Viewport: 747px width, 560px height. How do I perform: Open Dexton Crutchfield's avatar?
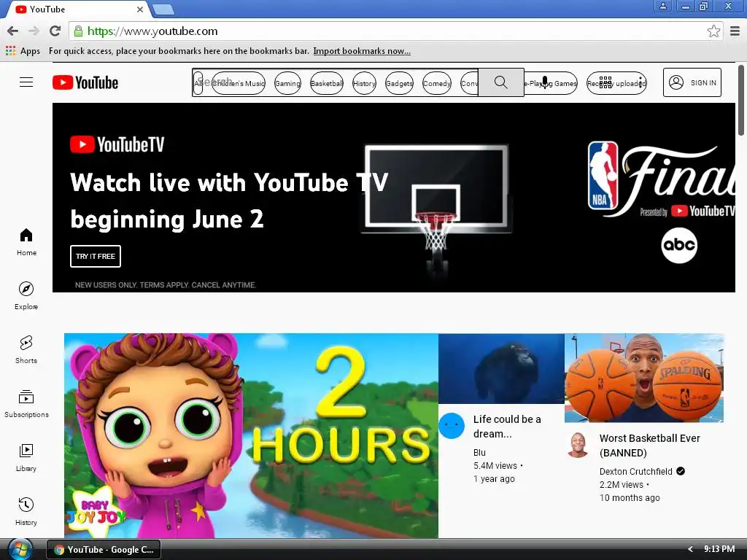point(578,445)
